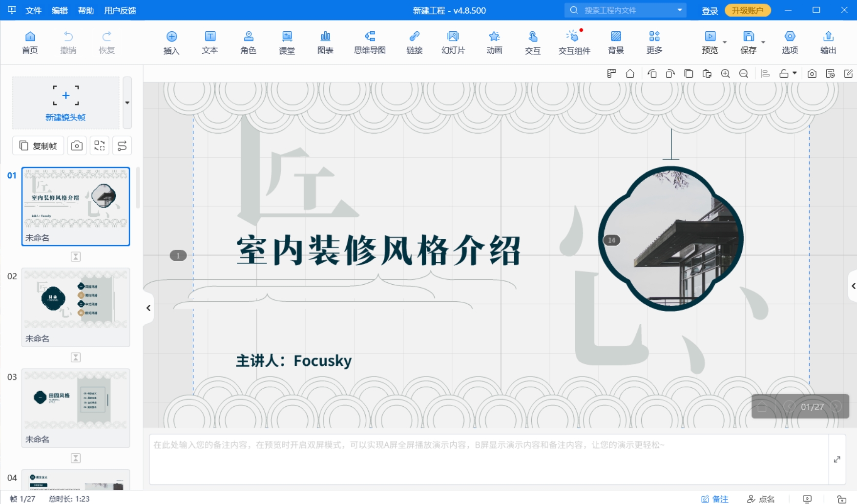This screenshot has height=504, width=857.
Task: Open the 编辑 edit menu
Action: pos(60,10)
